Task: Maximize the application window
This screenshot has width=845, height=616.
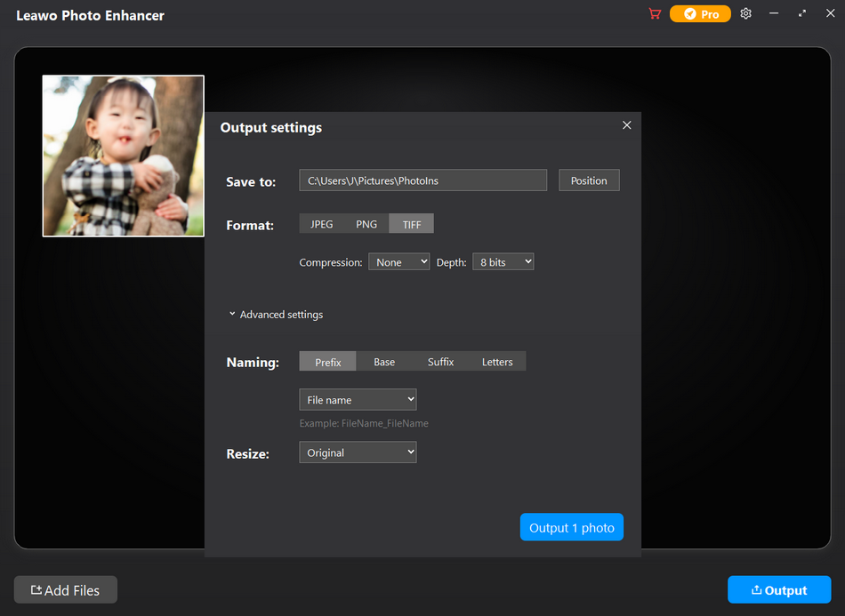Action: click(802, 14)
